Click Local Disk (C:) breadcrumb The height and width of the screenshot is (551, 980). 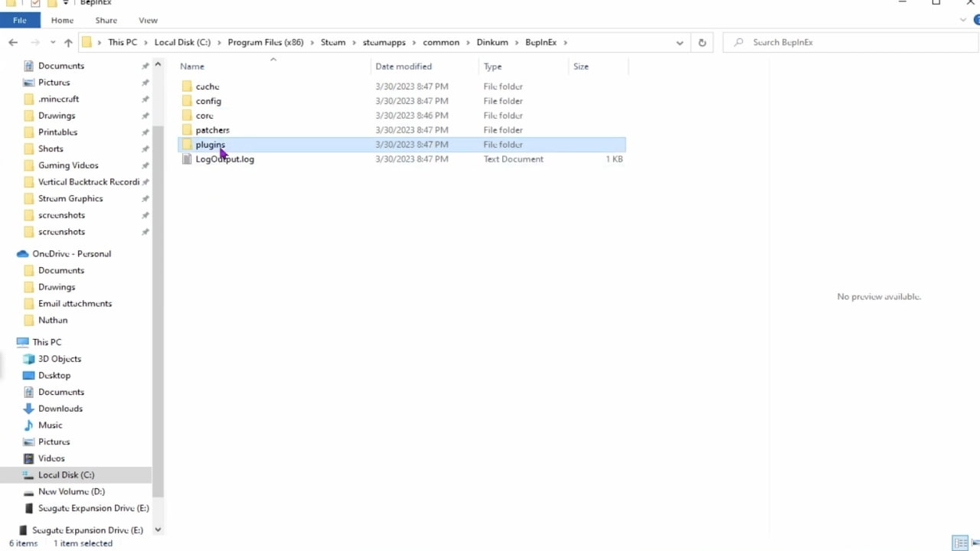(182, 42)
